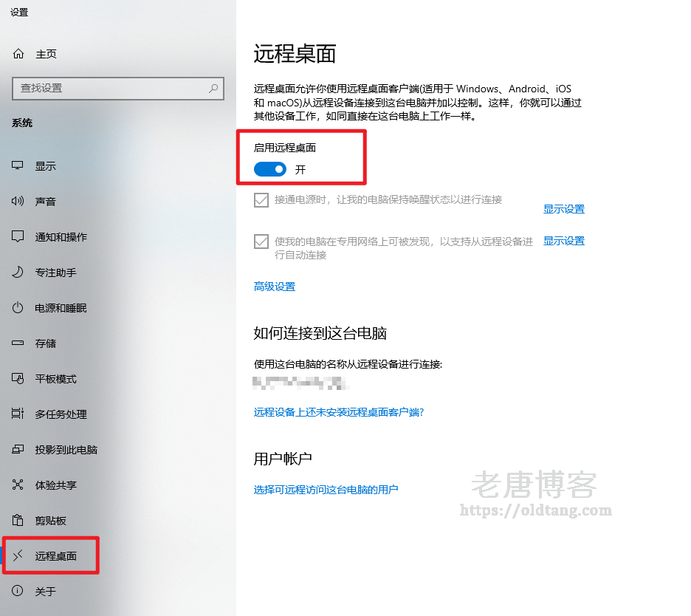The width and height of the screenshot is (691, 616).
Task: Toggle off 启用远程桌面 switch
Action: click(x=269, y=169)
